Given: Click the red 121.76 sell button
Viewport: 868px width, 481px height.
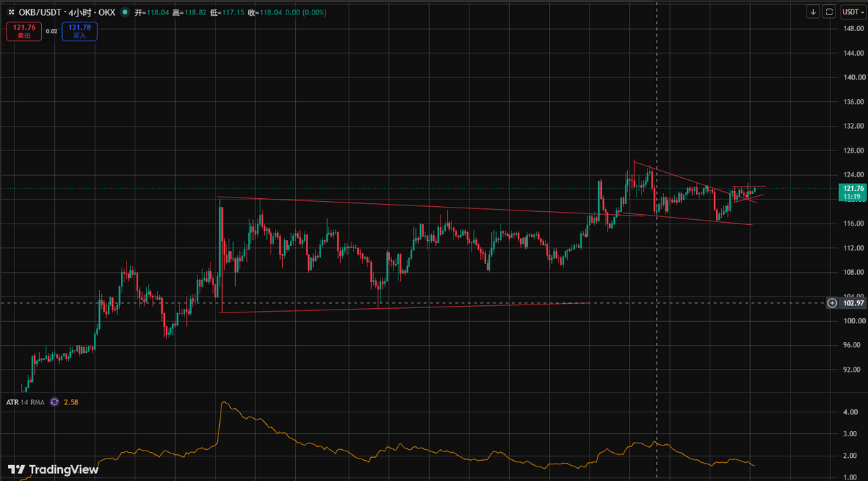Looking at the screenshot, I should click(24, 31).
